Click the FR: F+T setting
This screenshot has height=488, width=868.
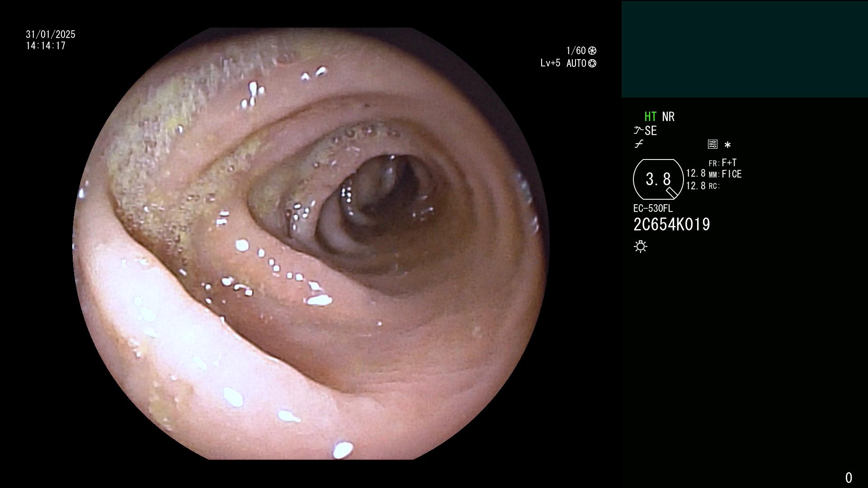pos(723,163)
